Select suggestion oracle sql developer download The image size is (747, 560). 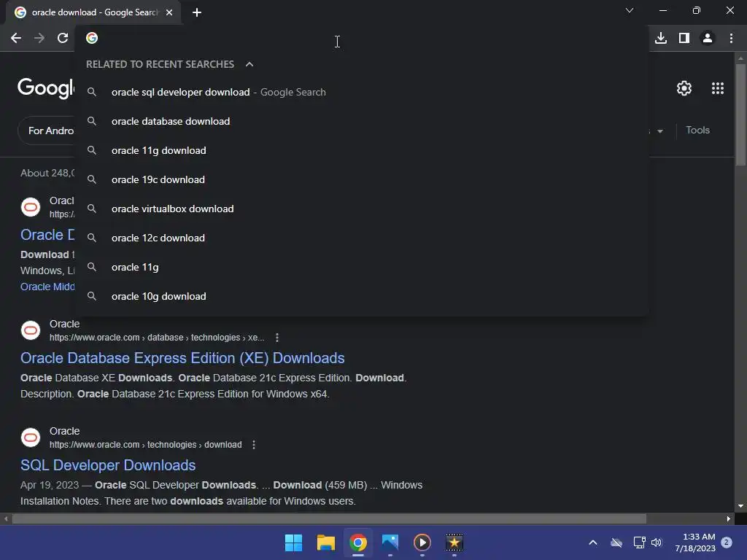click(x=362, y=92)
